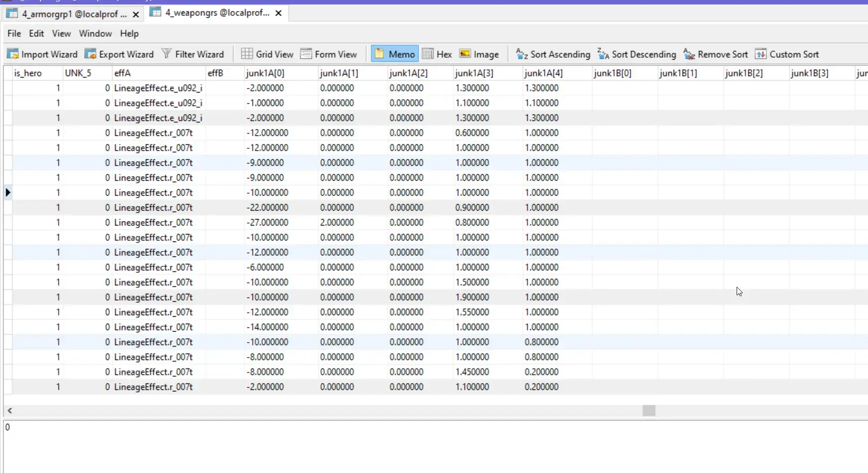
Task: Click the horizontal scrollbar thumb
Action: click(x=649, y=410)
